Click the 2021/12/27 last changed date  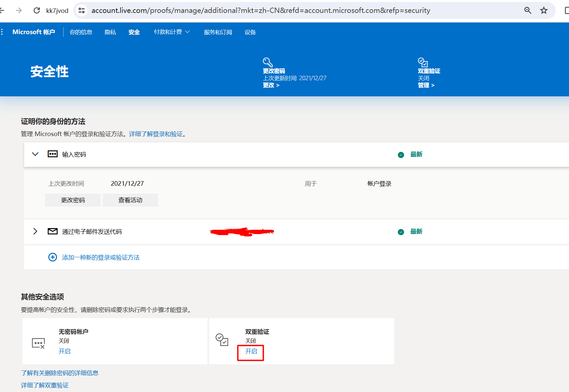tap(127, 184)
